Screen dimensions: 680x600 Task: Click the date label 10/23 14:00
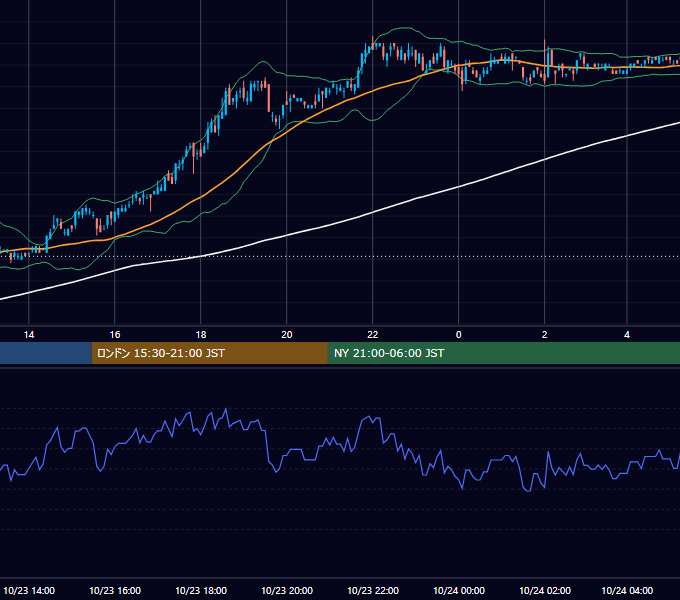click(29, 590)
